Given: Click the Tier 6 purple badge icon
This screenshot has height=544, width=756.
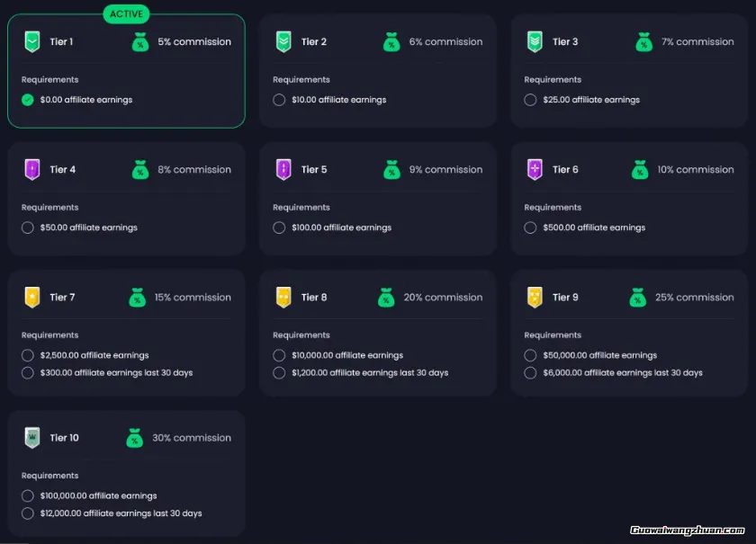Looking at the screenshot, I should click(x=535, y=169).
